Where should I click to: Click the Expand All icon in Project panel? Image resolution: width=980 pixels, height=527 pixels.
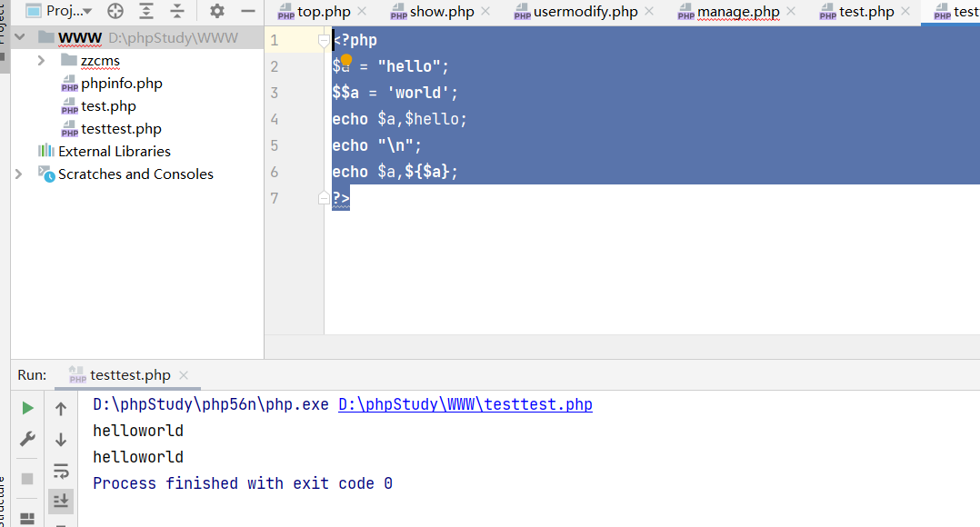coord(146,11)
